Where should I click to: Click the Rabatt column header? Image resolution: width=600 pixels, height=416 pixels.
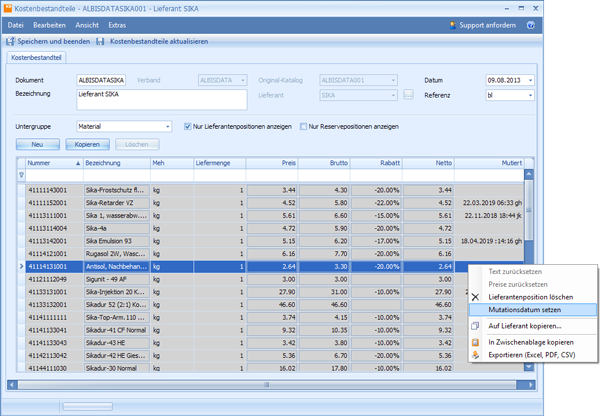(x=376, y=163)
